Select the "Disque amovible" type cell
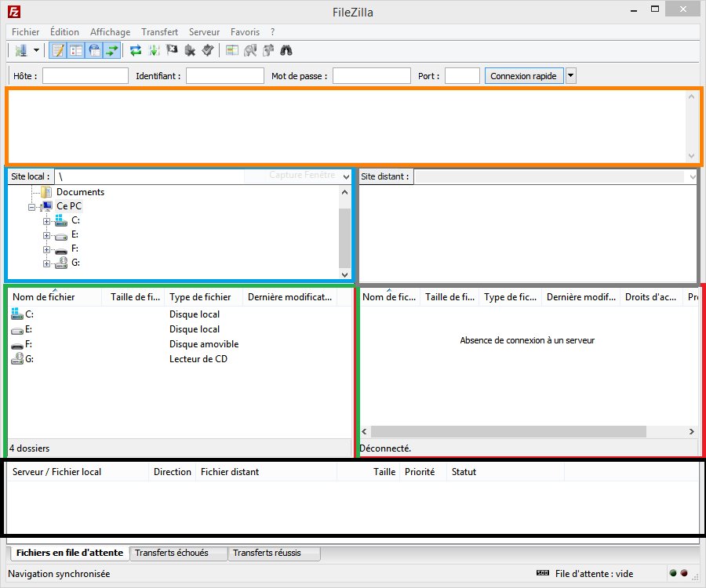Screen dimensions: 706x588 tap(204, 344)
